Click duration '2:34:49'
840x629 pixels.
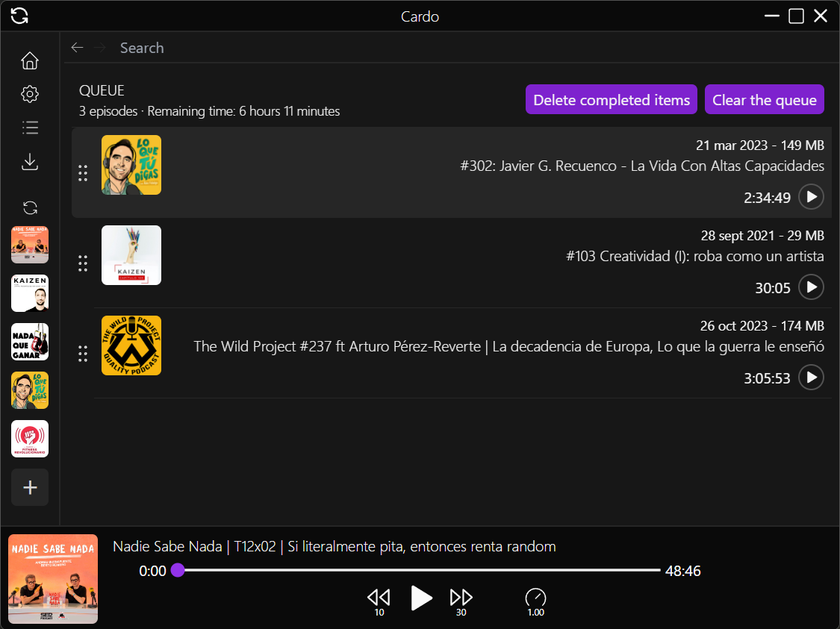767,198
